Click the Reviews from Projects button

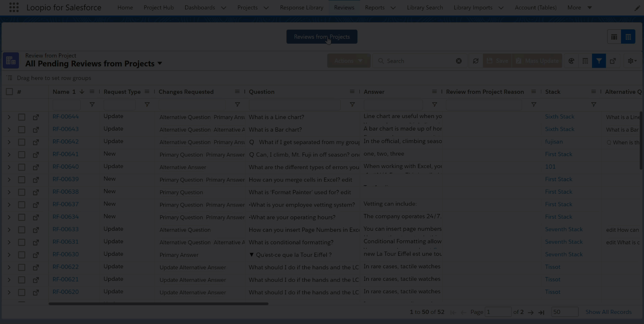tap(322, 37)
